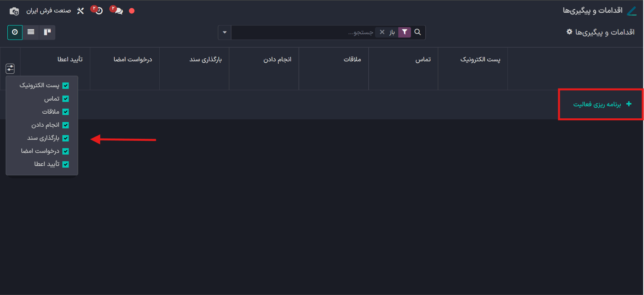
Task: Switch to the kanban view
Action: click(x=47, y=32)
